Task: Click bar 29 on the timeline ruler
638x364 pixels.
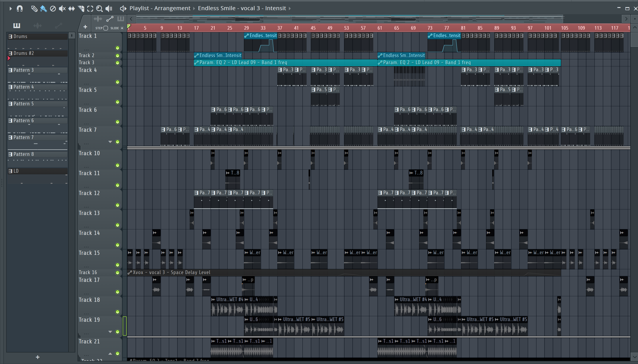Action: [x=246, y=28]
